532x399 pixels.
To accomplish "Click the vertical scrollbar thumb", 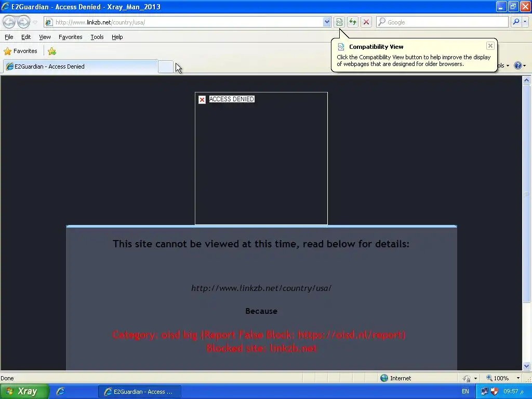I will coord(526,194).
